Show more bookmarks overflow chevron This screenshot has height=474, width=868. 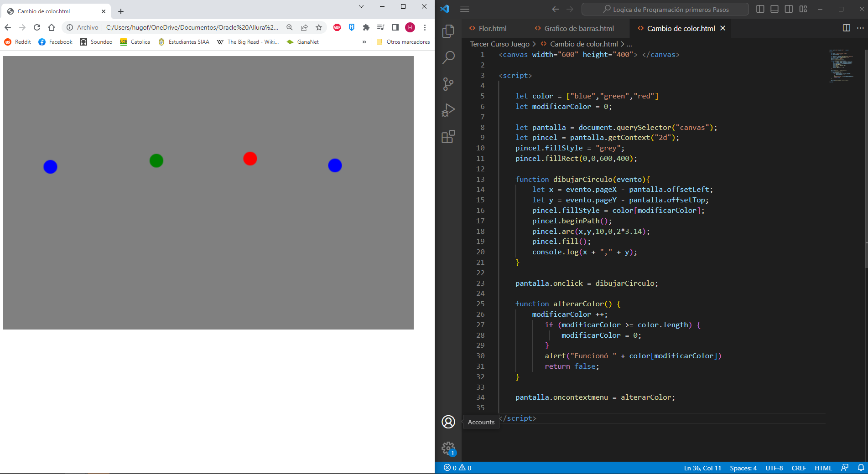[x=364, y=42]
